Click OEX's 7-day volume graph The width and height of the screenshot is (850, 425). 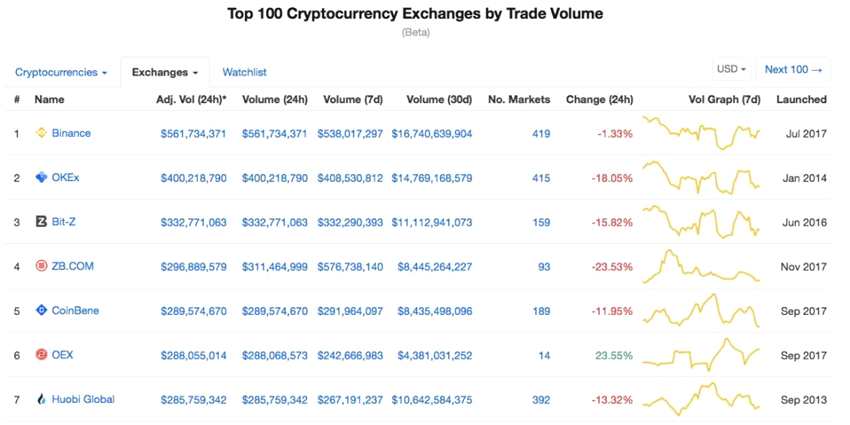tap(701, 353)
